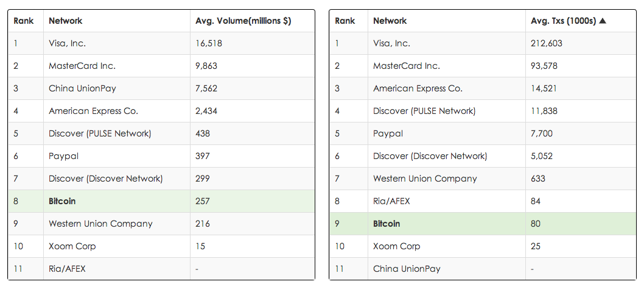Select China UnionPay ranked 11 by transactions

407,269
